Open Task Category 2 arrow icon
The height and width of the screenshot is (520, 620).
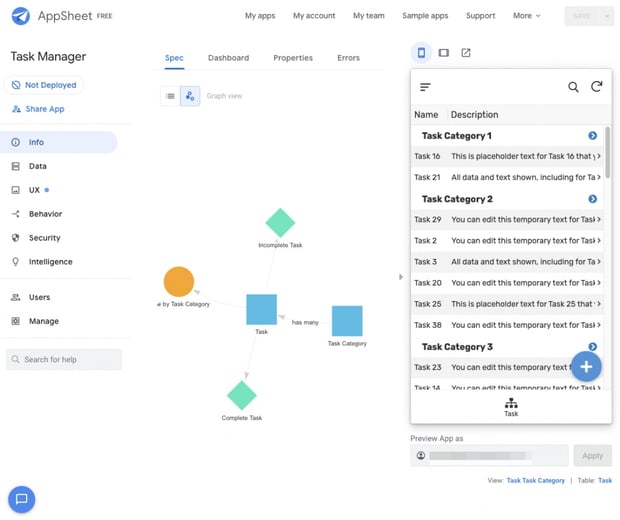click(592, 199)
